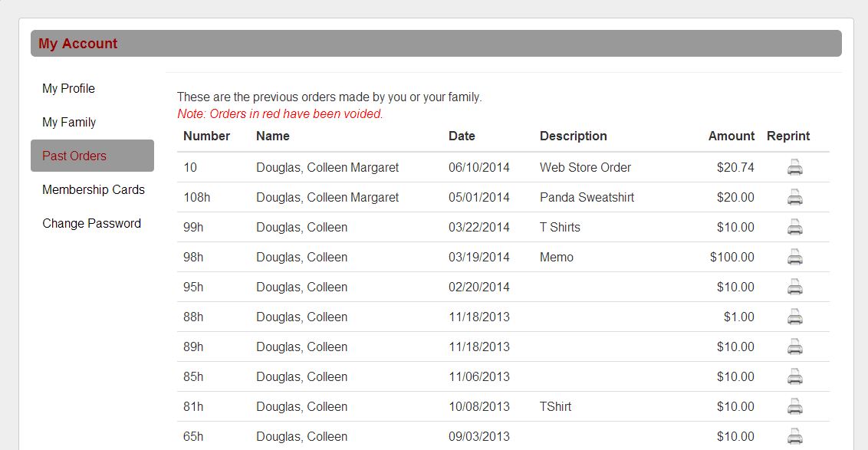Click printer icon for Panda Sweatshirt order
Viewport: 868px width, 450px height.
click(x=795, y=197)
